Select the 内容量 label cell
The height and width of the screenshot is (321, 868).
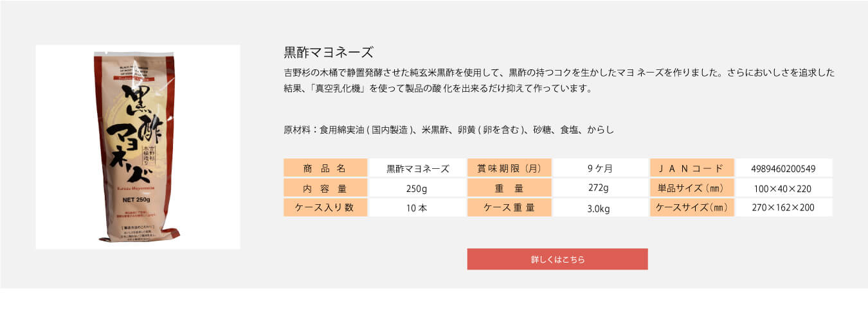(x=325, y=188)
